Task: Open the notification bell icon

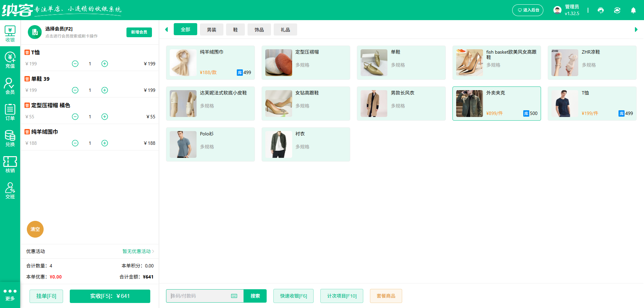Action: (633, 10)
